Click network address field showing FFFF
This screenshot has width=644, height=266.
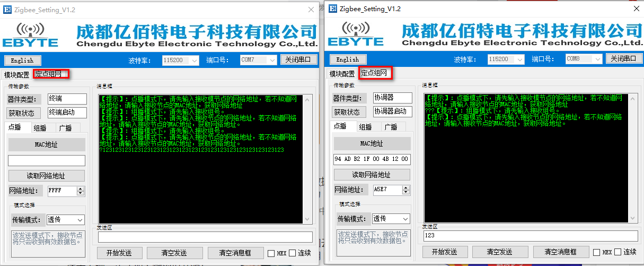tap(62, 191)
